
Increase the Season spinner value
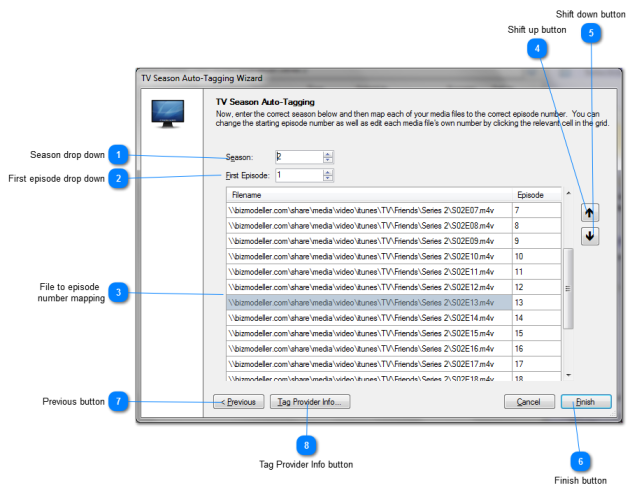pyautogui.click(x=328, y=154)
